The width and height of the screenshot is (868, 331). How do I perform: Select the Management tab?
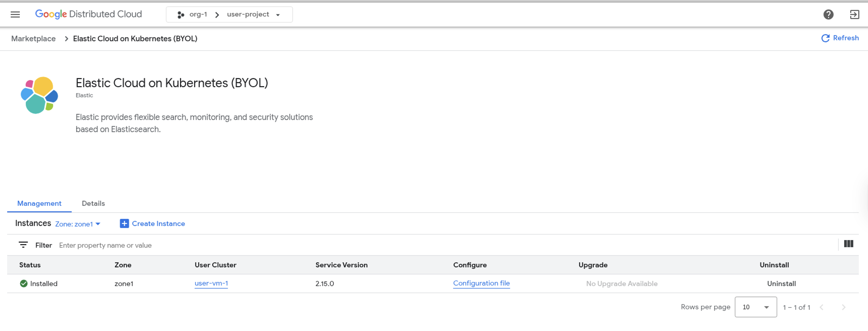click(x=39, y=203)
